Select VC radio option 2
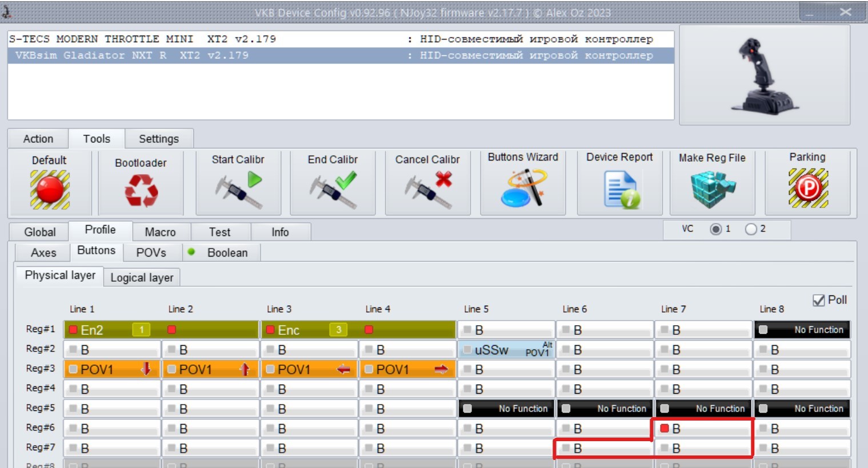The image size is (868, 468). (751, 229)
